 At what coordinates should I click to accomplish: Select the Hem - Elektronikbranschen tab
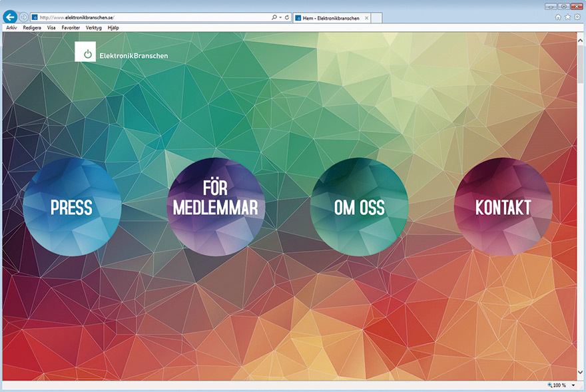[332, 18]
